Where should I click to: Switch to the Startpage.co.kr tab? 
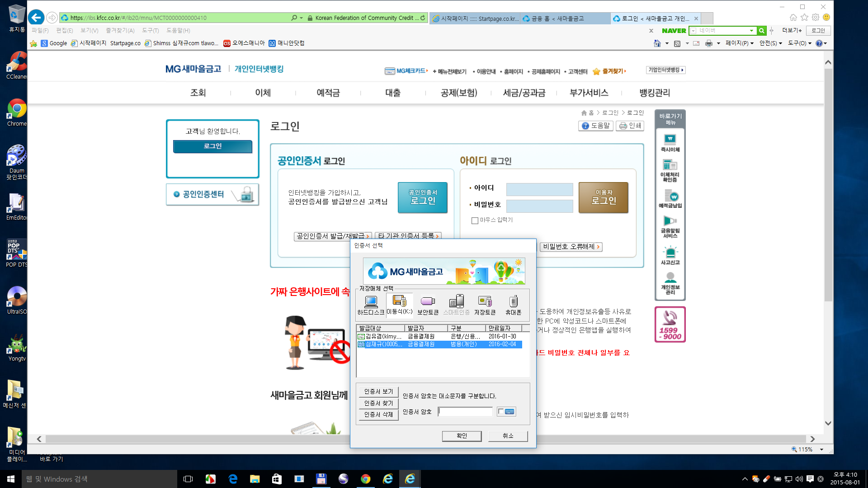(475, 19)
